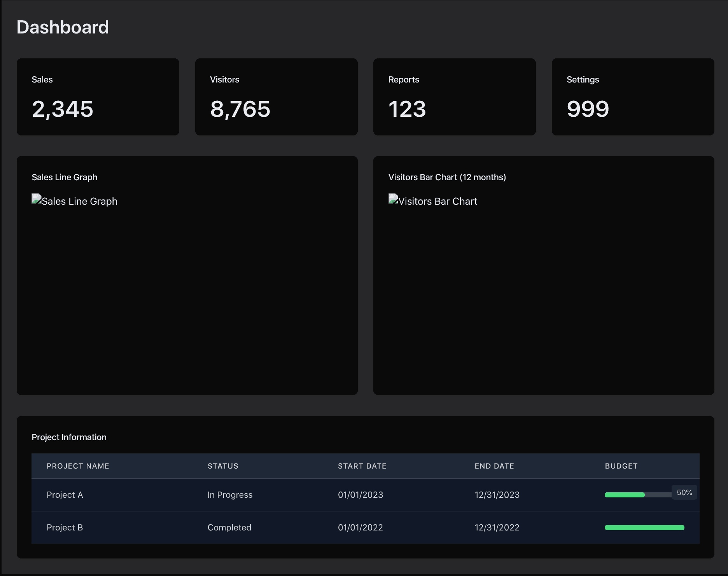Click the PROJECT NAME column header
Viewport: 728px width, 576px height.
coord(78,466)
